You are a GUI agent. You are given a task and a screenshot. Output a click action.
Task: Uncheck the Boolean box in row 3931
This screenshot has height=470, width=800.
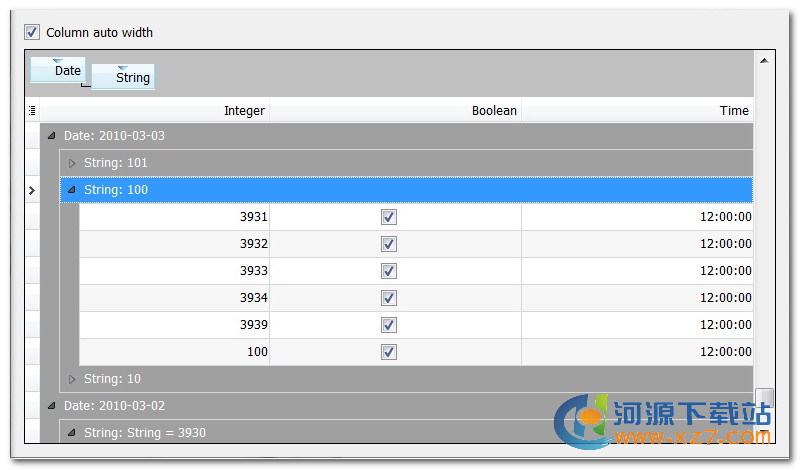tap(389, 217)
